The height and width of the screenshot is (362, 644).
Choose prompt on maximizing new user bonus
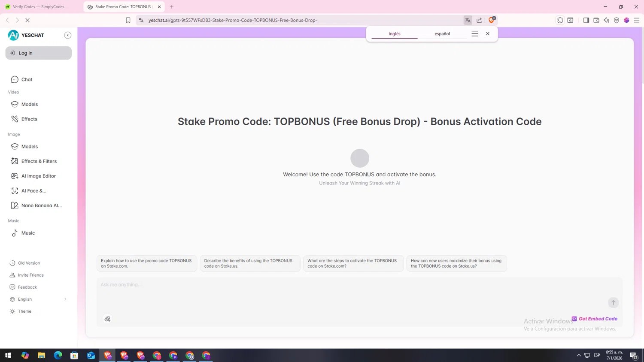coord(456,263)
